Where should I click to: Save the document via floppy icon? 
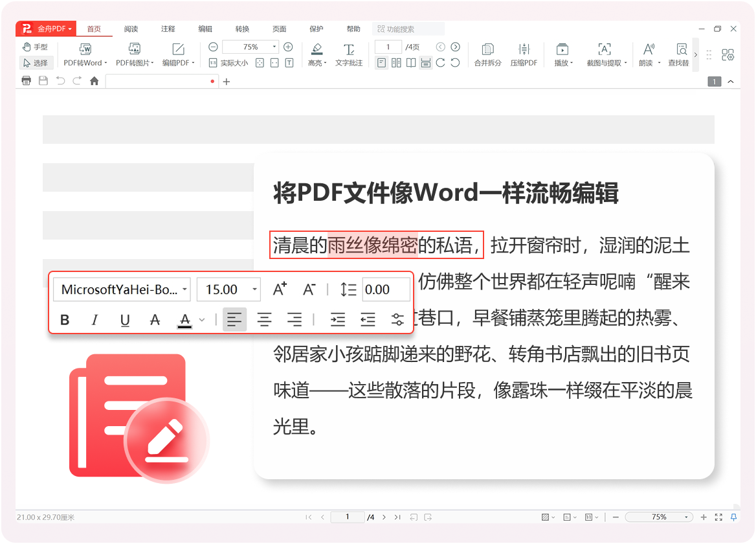point(43,81)
